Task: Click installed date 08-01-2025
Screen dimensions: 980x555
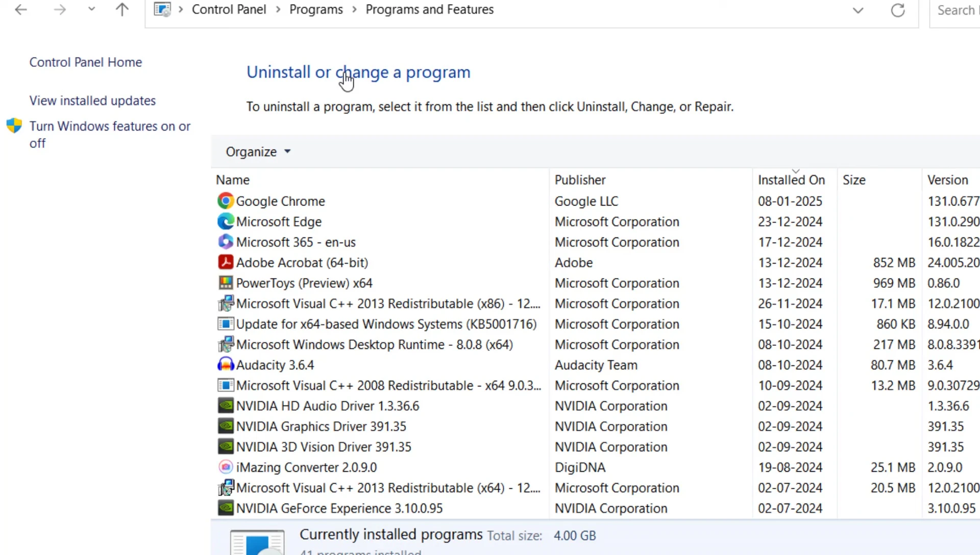Action: click(x=790, y=201)
